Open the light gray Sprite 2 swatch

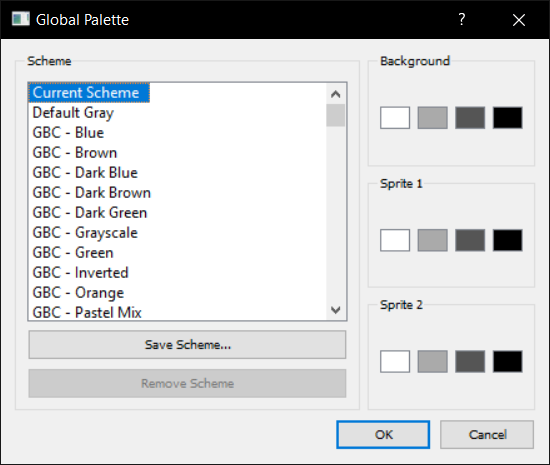(432, 361)
